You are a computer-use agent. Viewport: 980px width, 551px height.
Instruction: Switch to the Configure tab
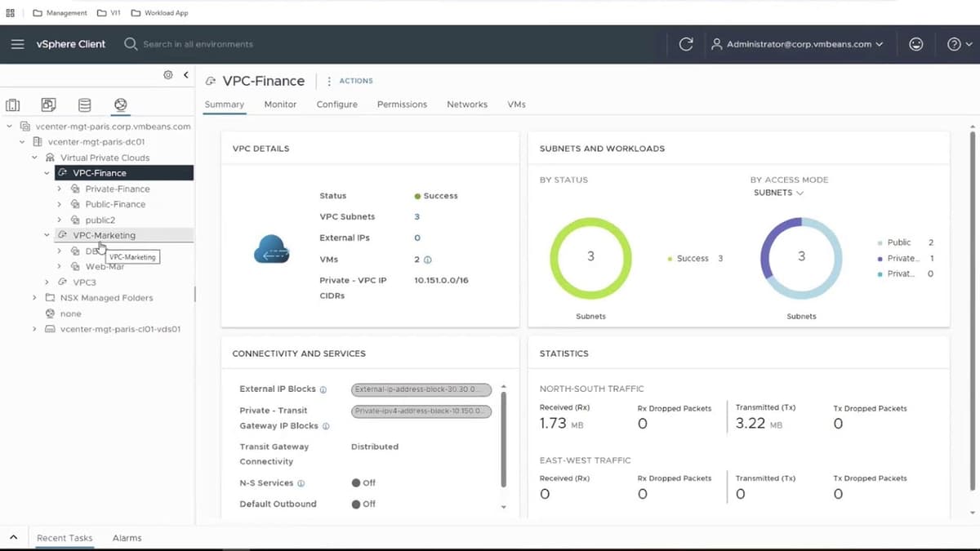pos(336,104)
